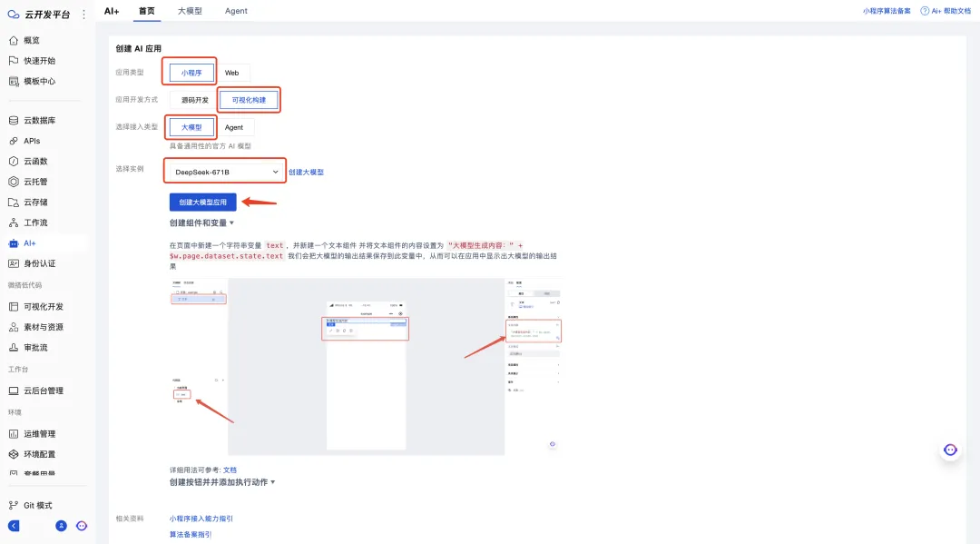Choose 可视化构建 development method

pyautogui.click(x=249, y=100)
